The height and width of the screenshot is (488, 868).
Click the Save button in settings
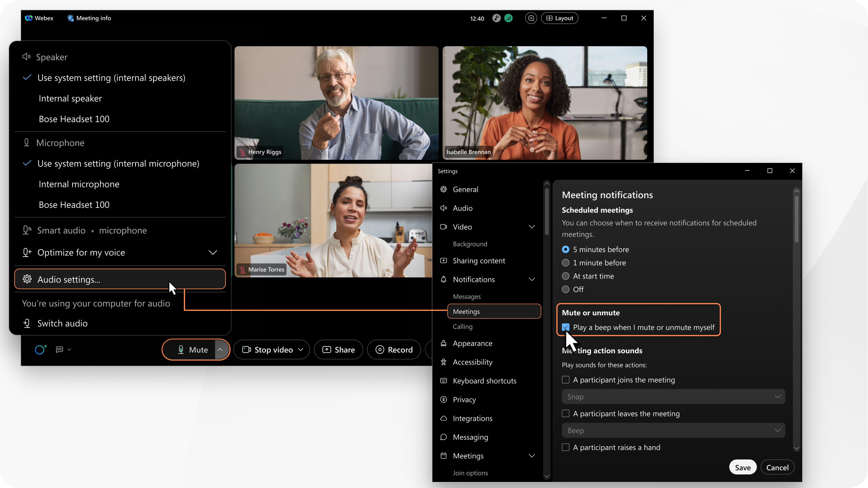[x=742, y=467]
